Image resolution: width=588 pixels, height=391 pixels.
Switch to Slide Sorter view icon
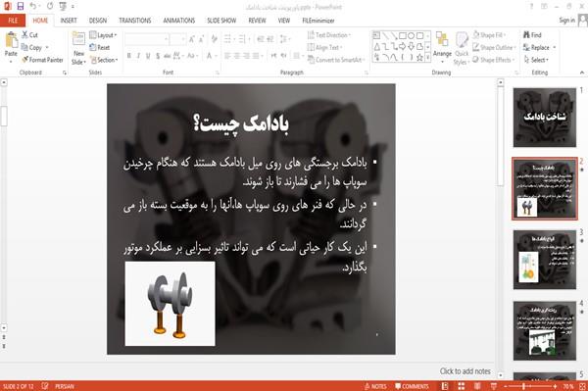point(462,386)
